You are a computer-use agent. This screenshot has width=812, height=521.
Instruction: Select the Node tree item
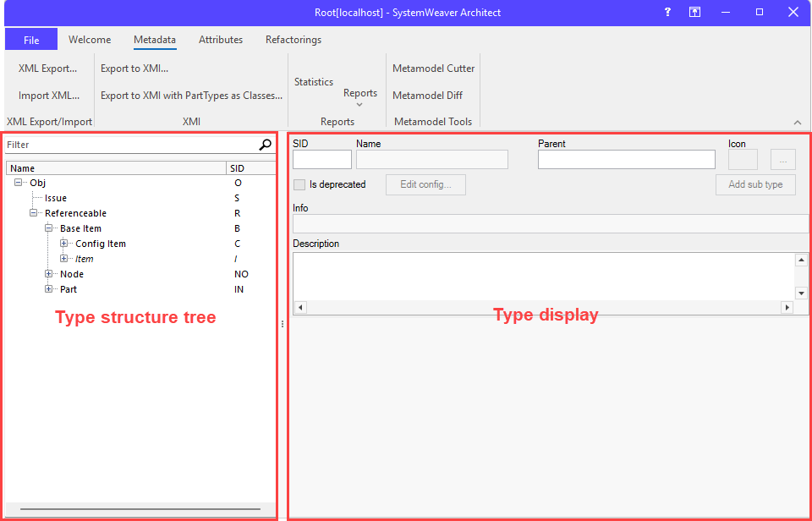coord(71,274)
